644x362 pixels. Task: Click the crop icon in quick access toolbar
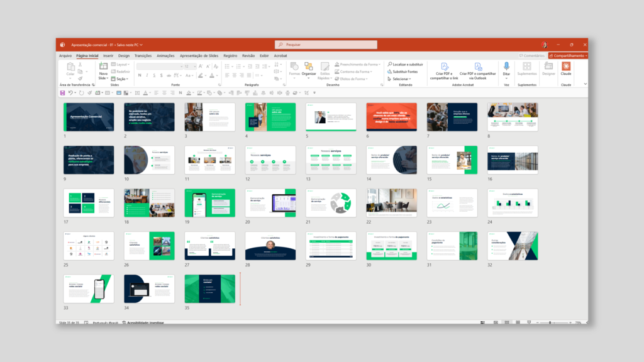click(306, 93)
